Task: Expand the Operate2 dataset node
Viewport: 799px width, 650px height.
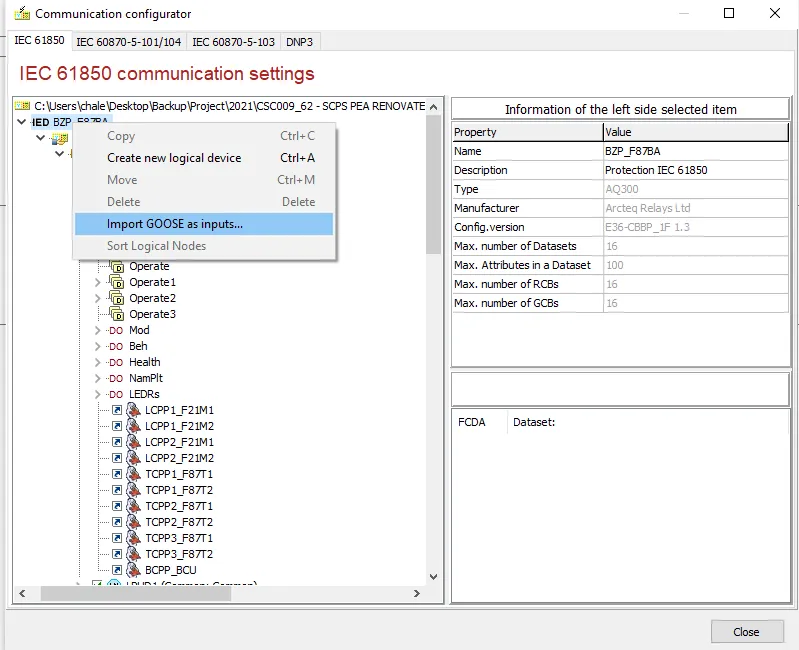Action: (97, 298)
